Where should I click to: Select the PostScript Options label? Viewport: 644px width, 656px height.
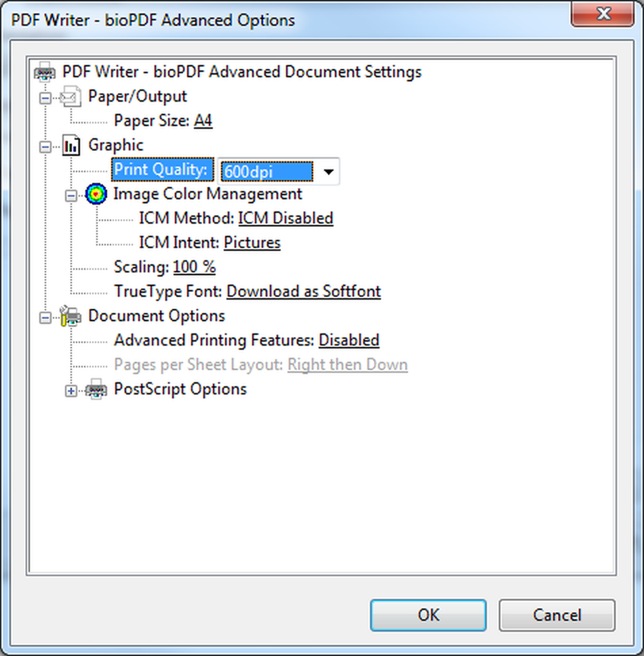click(180, 389)
